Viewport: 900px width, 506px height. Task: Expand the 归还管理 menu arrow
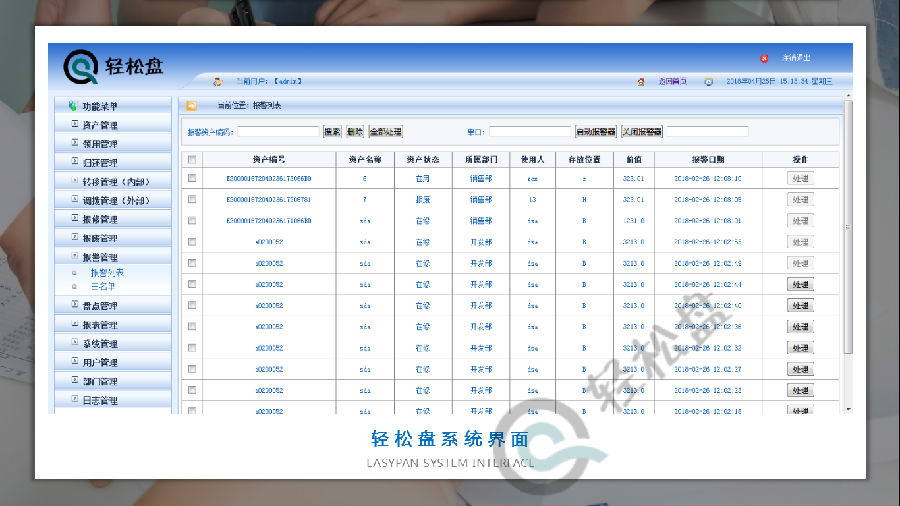tap(75, 162)
